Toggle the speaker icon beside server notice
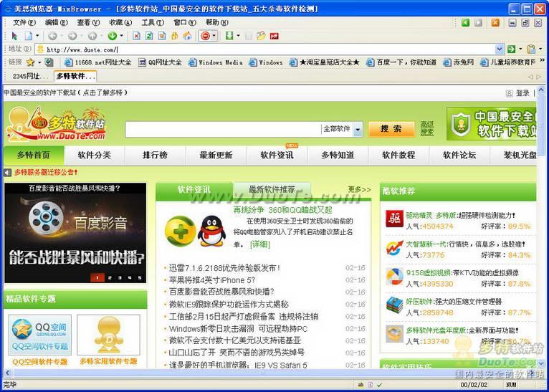549x392 pixels. pyautogui.click(x=8, y=172)
